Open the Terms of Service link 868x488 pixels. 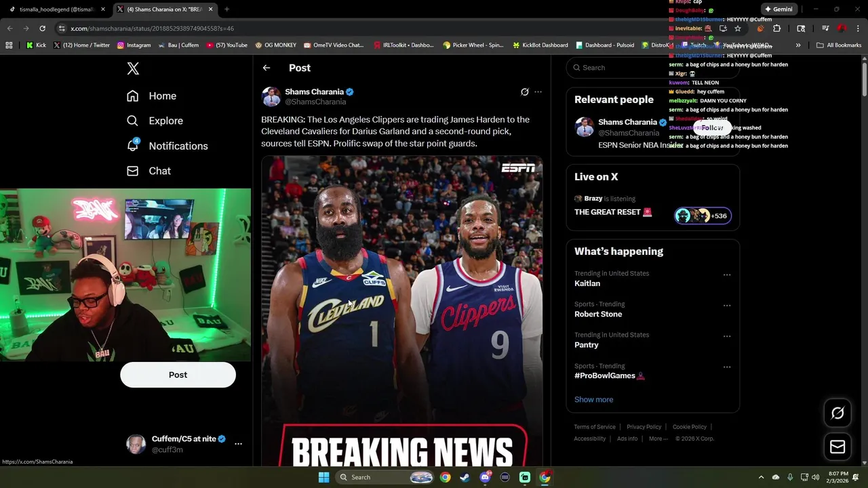(595, 427)
